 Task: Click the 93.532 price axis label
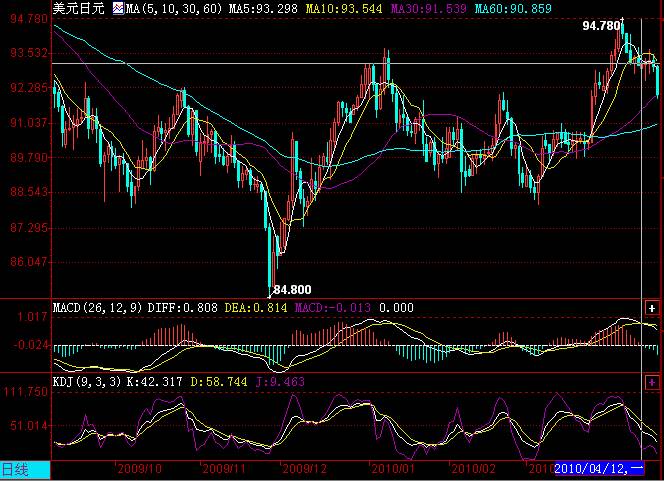tap(29, 53)
